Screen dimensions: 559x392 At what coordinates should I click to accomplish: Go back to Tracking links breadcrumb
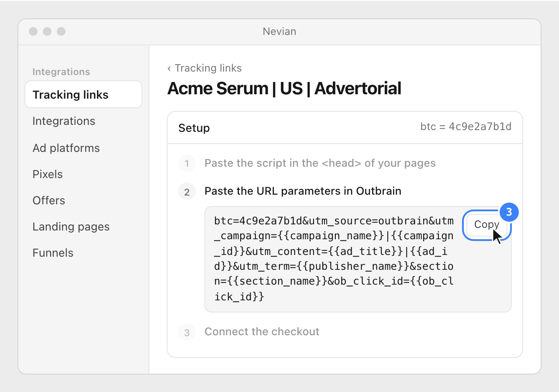click(204, 68)
